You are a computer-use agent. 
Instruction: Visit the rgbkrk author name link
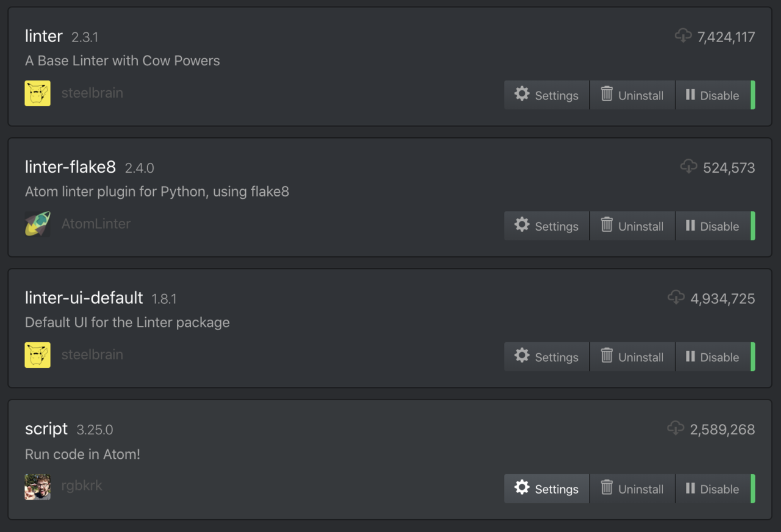tap(82, 486)
